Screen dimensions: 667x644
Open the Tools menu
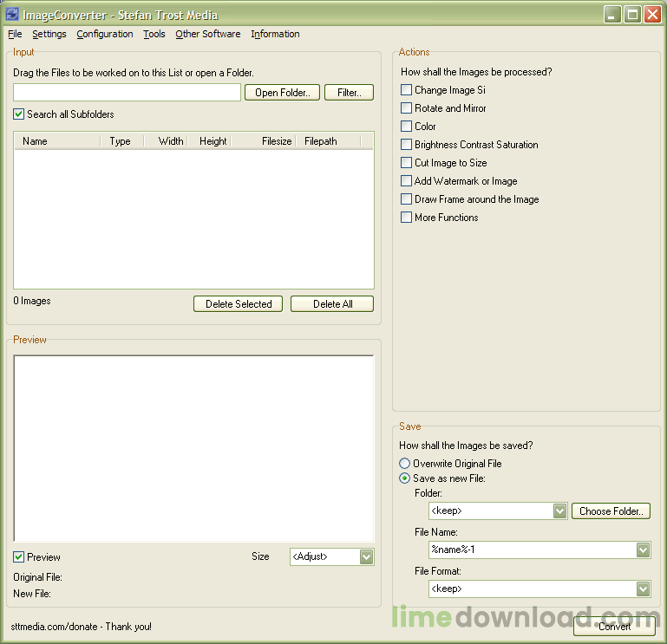point(154,35)
